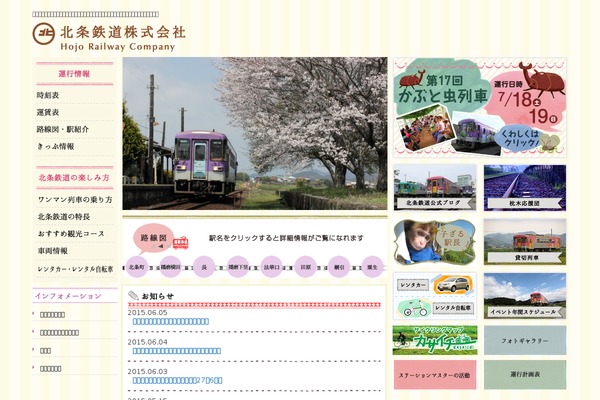The height and width of the screenshot is (400, 600).
Task: Click the text 駅名をクリックすると詳細情報がご覧になれます
Action: click(x=286, y=238)
